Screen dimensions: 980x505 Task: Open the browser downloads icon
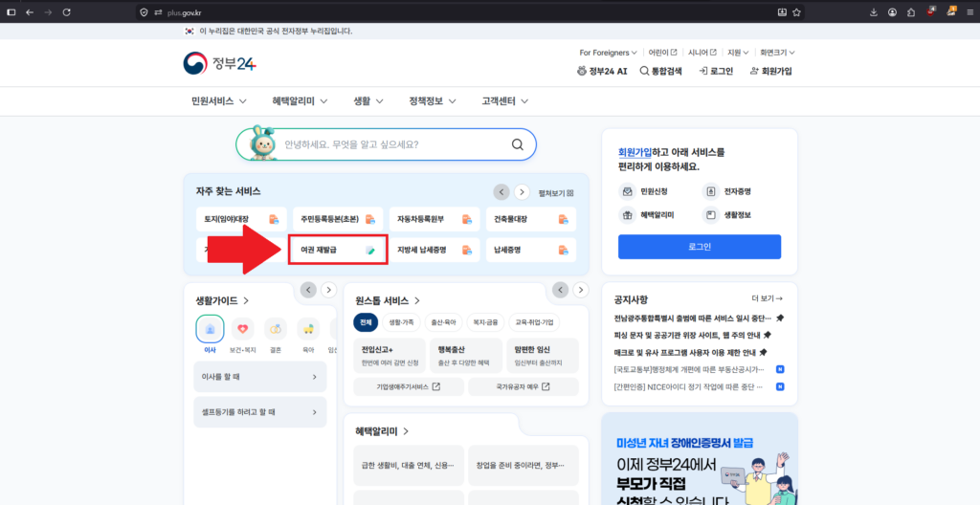pyautogui.click(x=874, y=11)
